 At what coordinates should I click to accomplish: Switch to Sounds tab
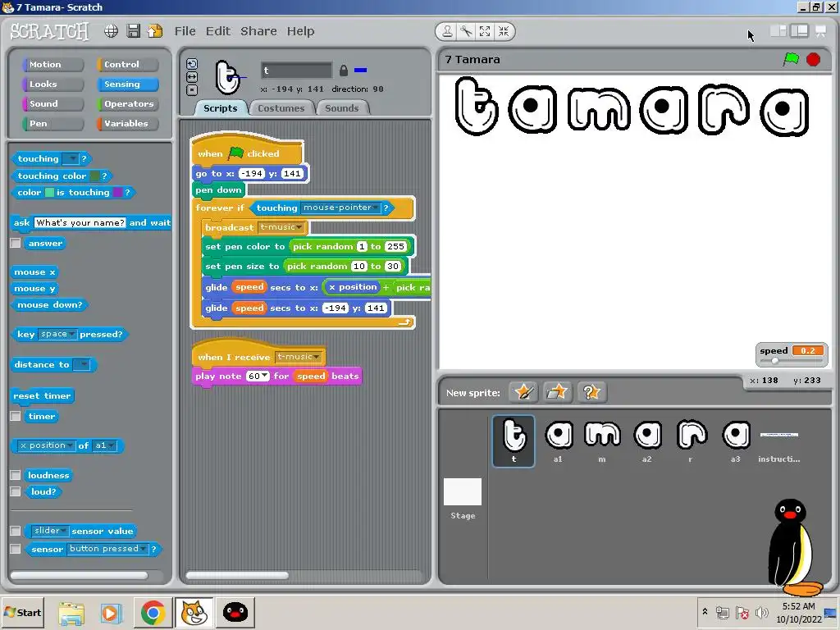tap(342, 108)
